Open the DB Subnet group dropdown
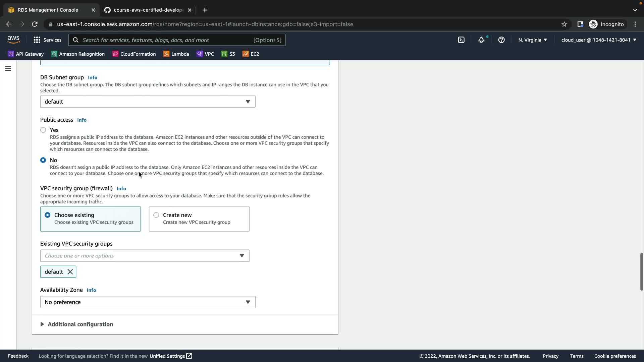Image resolution: width=644 pixels, height=362 pixels. (x=148, y=102)
